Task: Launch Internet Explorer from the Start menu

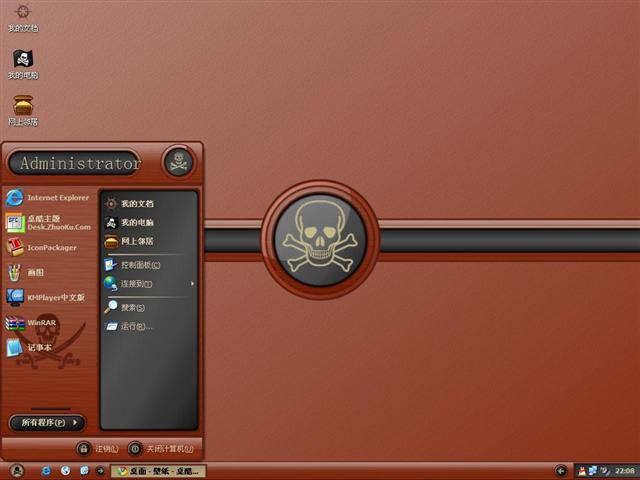Action: [x=48, y=198]
